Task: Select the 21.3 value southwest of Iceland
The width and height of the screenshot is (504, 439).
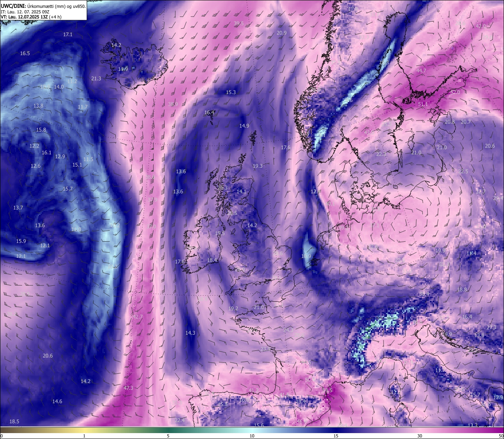Action: click(x=96, y=79)
